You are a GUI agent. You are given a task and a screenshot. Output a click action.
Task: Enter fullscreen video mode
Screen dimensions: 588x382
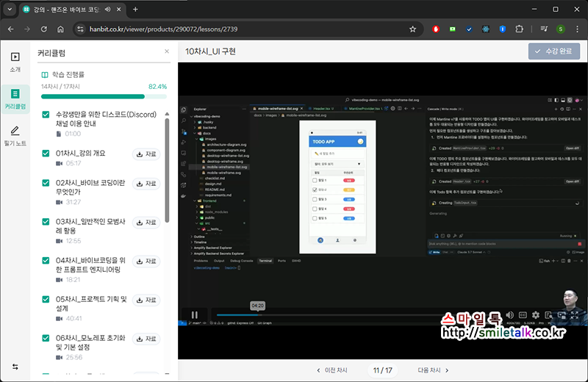click(576, 315)
